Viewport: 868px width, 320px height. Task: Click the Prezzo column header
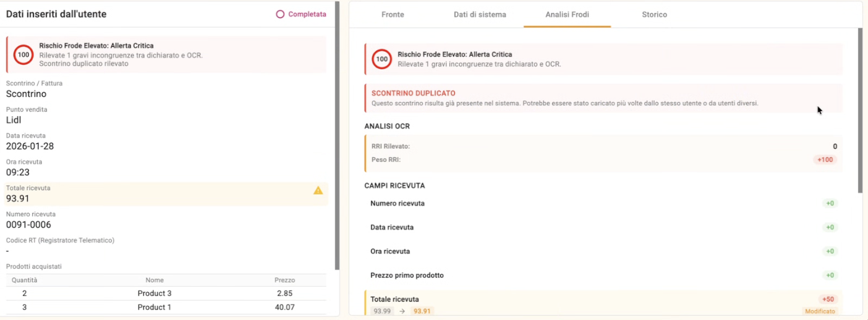tap(284, 280)
